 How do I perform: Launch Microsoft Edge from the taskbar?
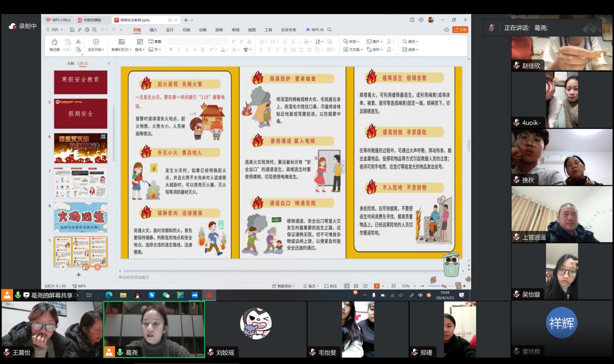pos(109,295)
